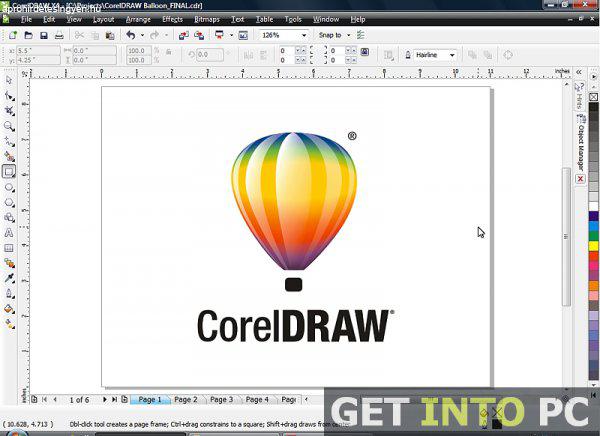Select the Interactive Fill tool
Screen dimensions: 600x436
click(9, 324)
